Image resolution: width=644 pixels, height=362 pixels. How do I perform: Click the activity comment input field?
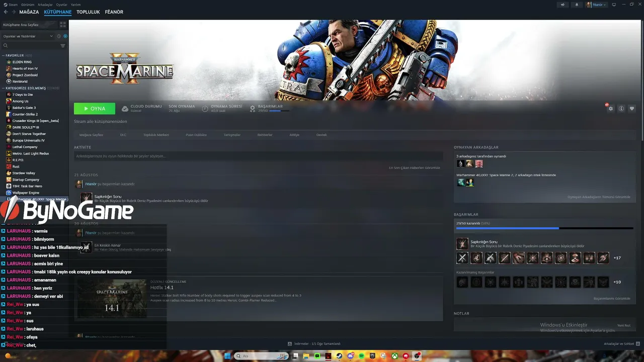pos(259,156)
